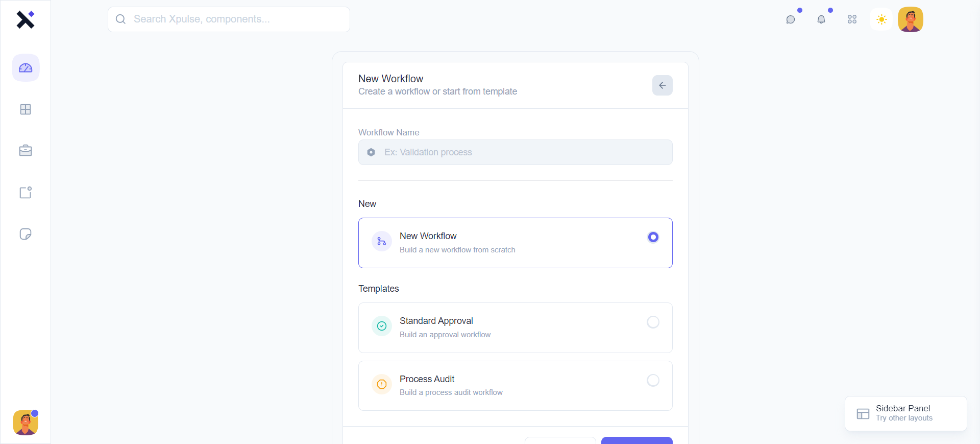Open the sticky note sidebar icon

click(x=26, y=234)
